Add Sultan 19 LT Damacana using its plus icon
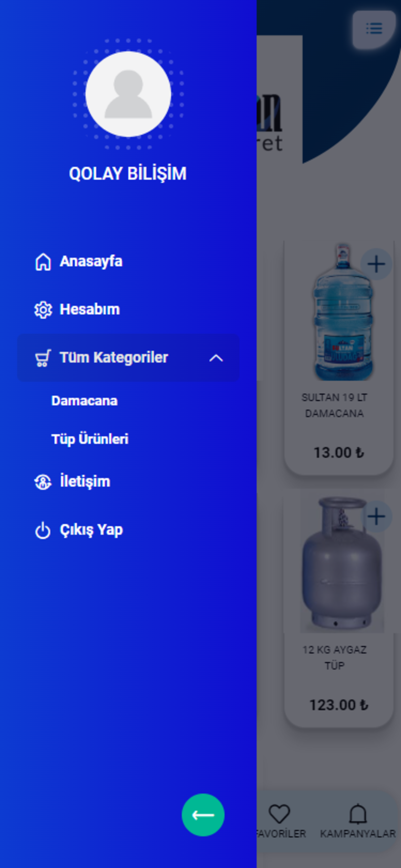401x868 pixels. click(376, 264)
